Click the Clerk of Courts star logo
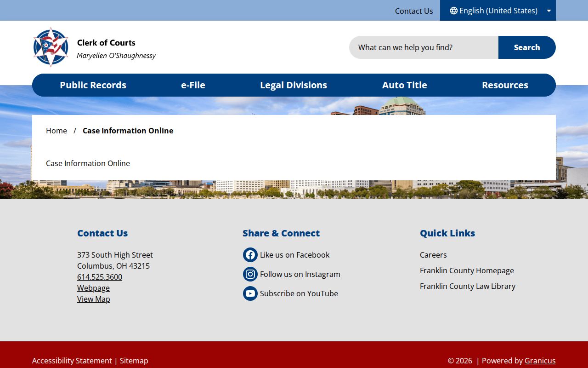 pos(51,47)
